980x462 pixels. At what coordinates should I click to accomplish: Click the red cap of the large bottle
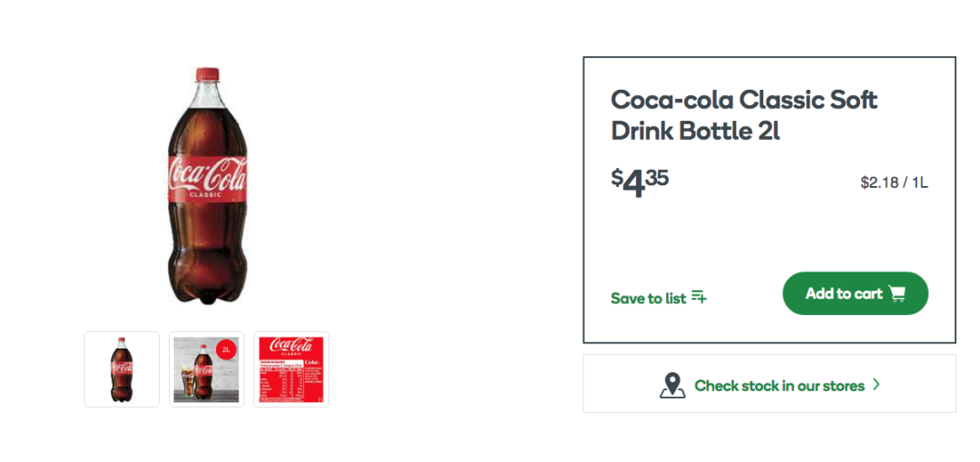[208, 74]
